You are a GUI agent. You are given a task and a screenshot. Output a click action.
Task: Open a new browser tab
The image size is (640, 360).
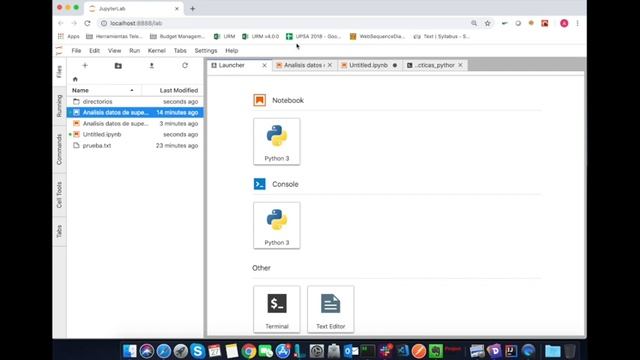pyautogui.click(x=192, y=9)
